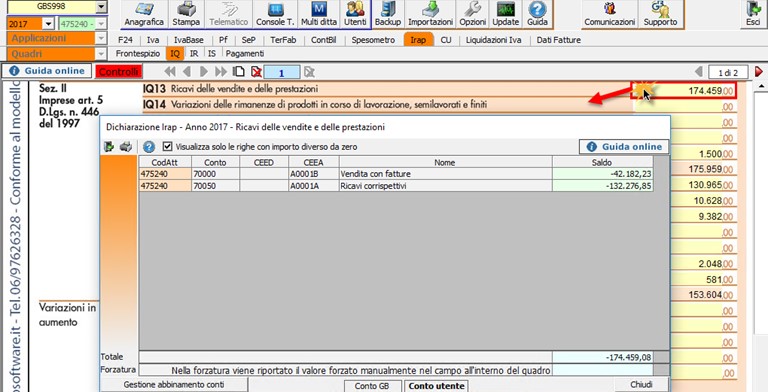Viewport: 768px width, 392px height.
Task: Click the IQ13 amount field 174.459
Action: (684, 91)
